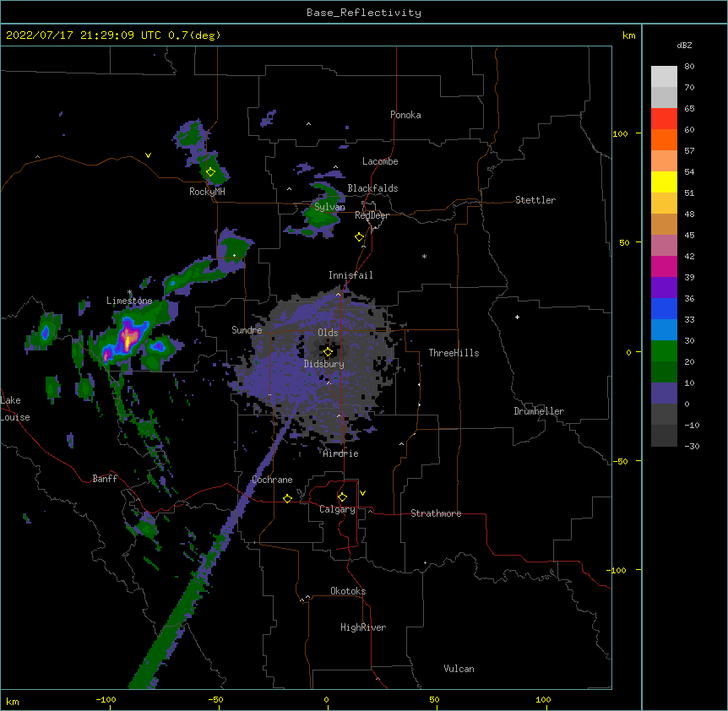
Task: Click the white plus marker northwest of Drumheller
Action: pyautogui.click(x=517, y=317)
